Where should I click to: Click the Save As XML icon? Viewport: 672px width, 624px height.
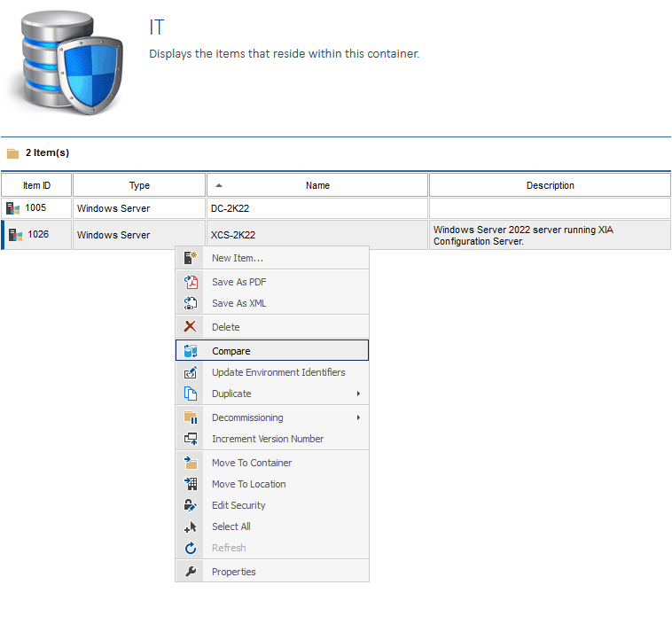pos(190,303)
